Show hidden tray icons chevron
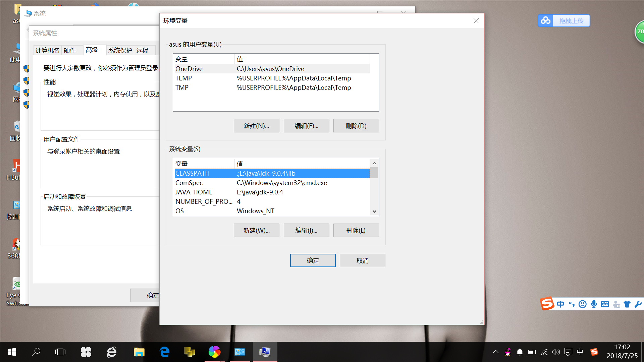Screen dimensions: 644x362 pos(495,352)
